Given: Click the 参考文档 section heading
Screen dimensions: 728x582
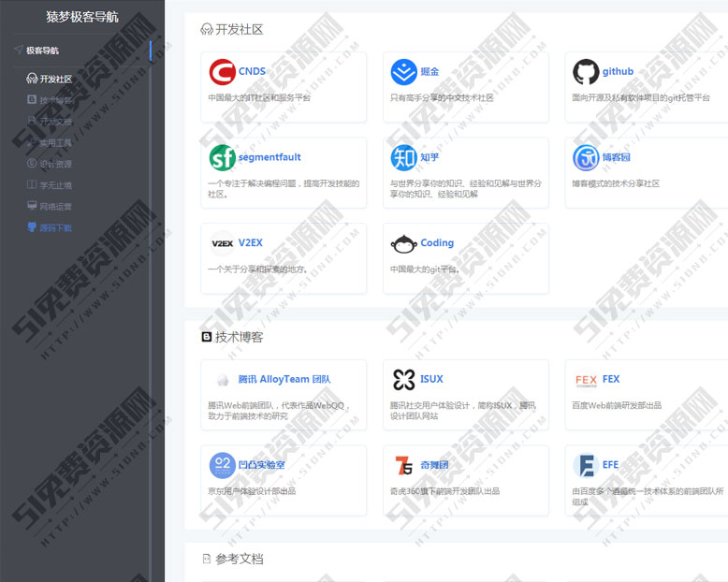Looking at the screenshot, I should tap(240, 559).
